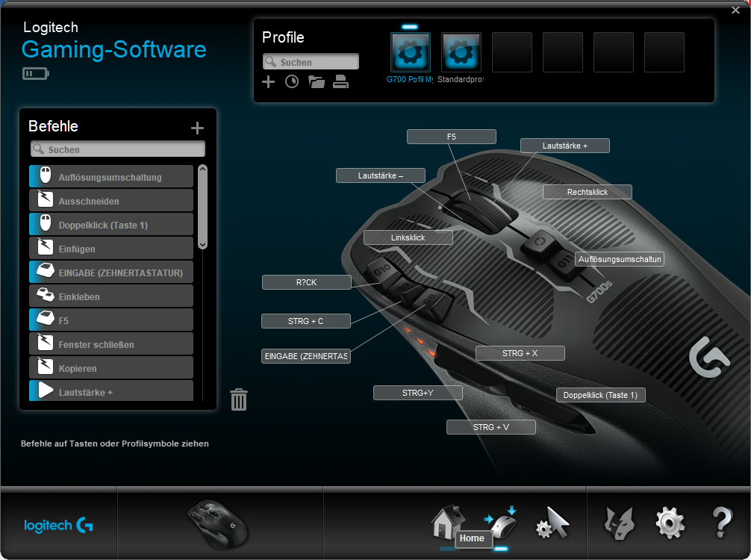
Task: Focus the Befehle Suchen search field
Action: [x=118, y=149]
